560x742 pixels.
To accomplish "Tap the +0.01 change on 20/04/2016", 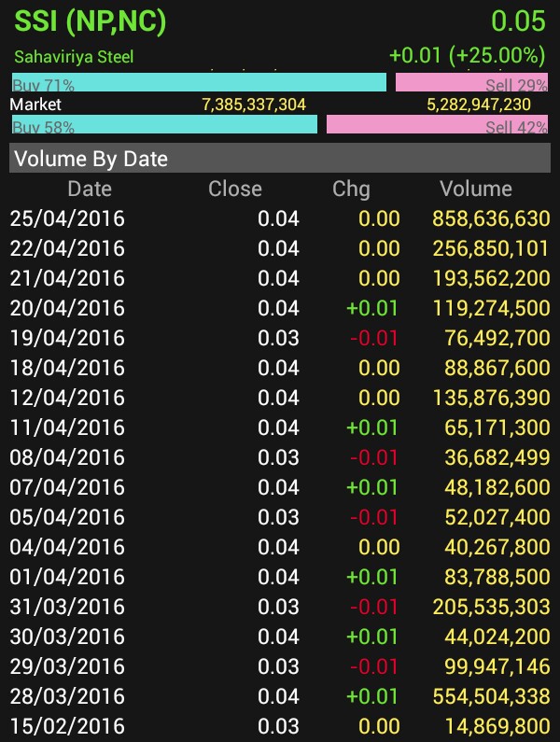I will coord(372,308).
